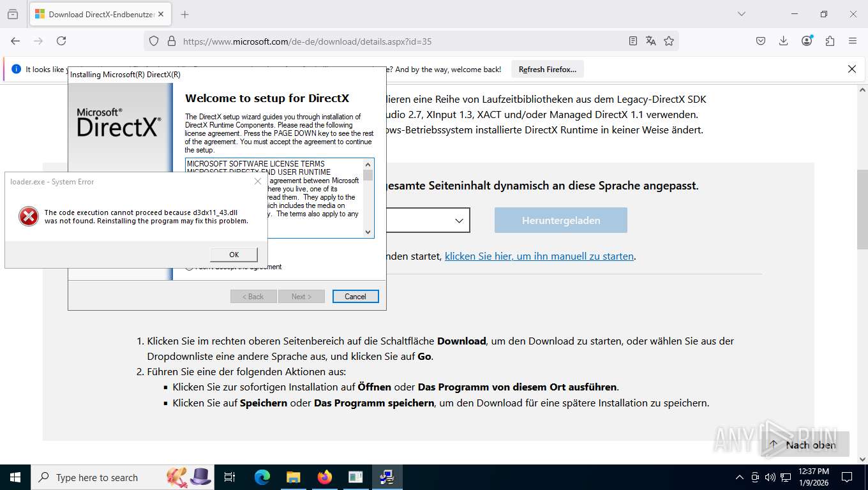Bookmark this page with the star icon
This screenshot has height=490, width=868.
[668, 41]
